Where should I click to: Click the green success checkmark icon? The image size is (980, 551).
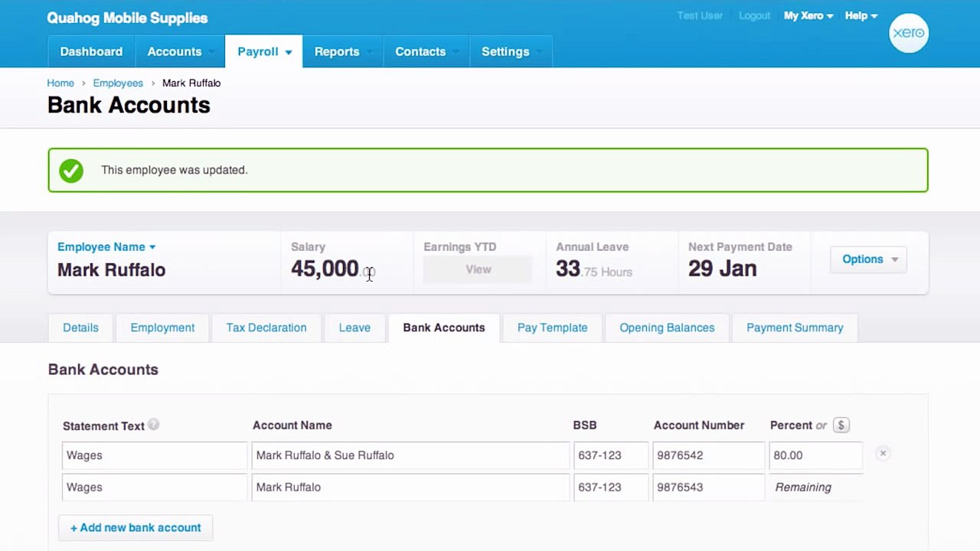pos(71,170)
